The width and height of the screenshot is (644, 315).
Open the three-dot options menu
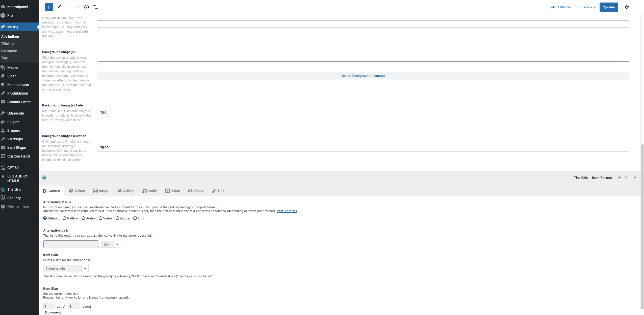click(x=636, y=7)
